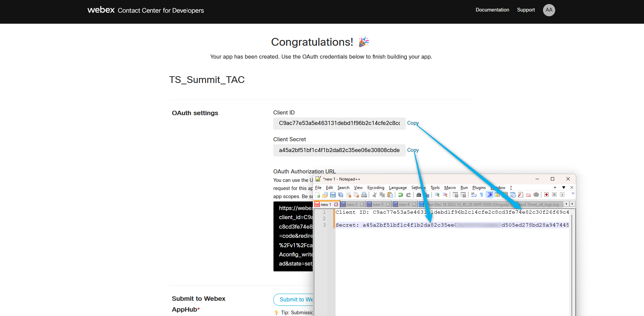
Task: Click the Open file icon in Notepad++
Action: coord(325,195)
